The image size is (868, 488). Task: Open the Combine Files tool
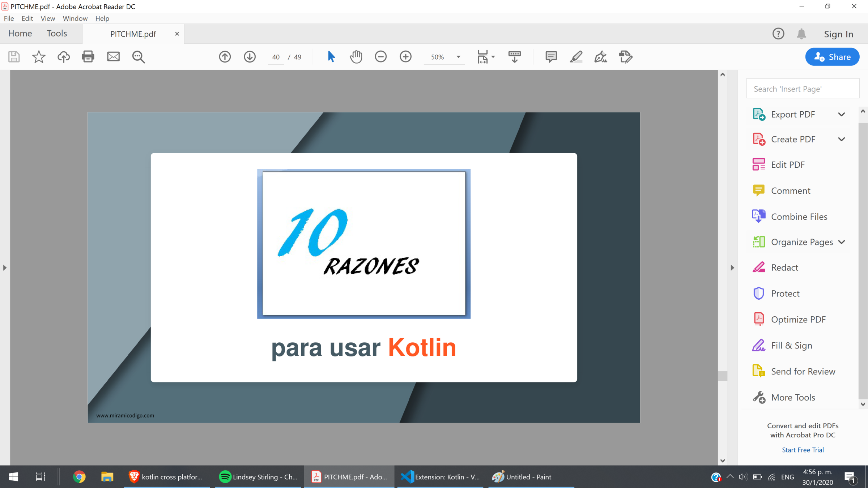[x=799, y=217]
